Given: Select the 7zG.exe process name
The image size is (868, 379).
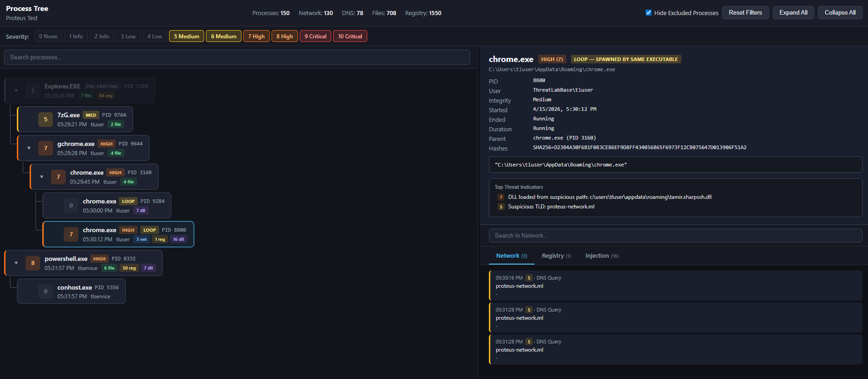Looking at the screenshot, I should (x=68, y=115).
